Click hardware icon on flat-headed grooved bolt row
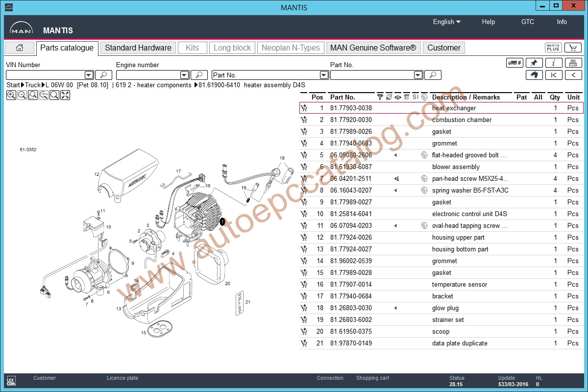This screenshot has width=588, height=392. coord(424,155)
